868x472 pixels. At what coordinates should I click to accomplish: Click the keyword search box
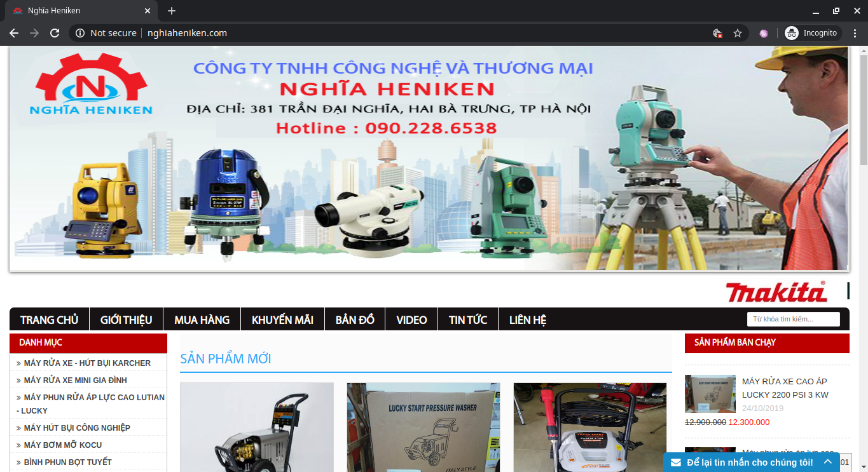coord(793,319)
